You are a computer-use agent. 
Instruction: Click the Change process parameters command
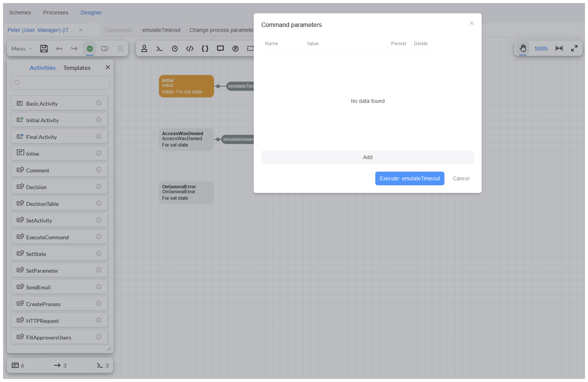pos(221,30)
